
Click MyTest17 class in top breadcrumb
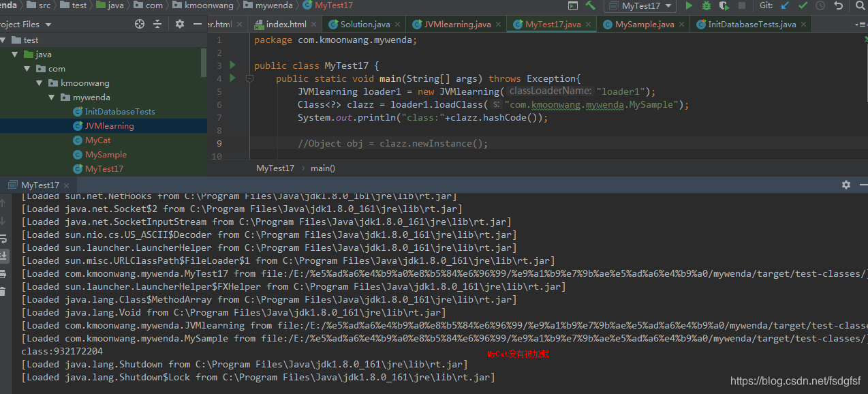point(328,5)
